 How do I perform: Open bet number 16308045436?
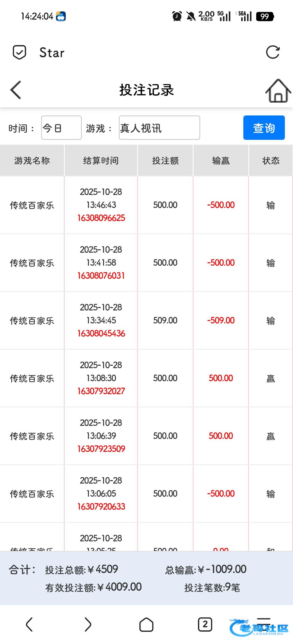[x=101, y=333]
